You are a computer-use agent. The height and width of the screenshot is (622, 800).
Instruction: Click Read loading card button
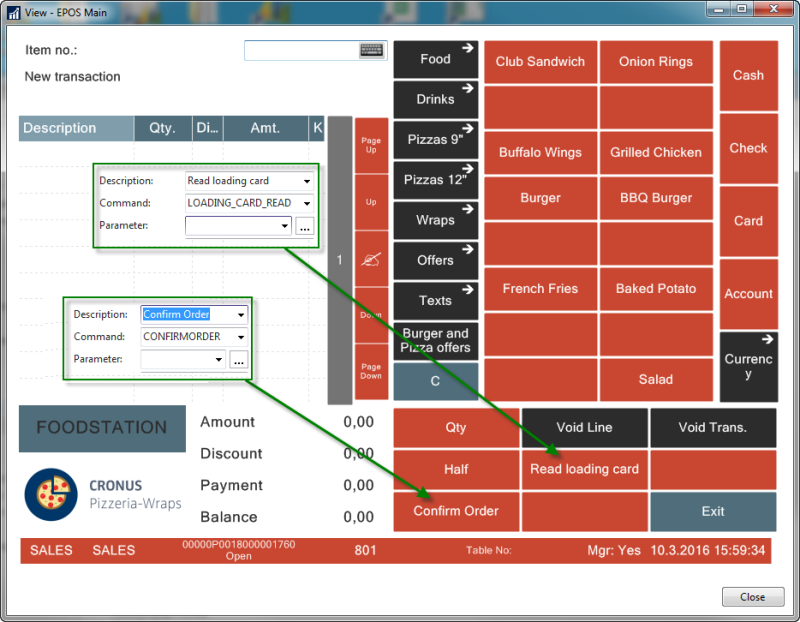[x=585, y=469]
